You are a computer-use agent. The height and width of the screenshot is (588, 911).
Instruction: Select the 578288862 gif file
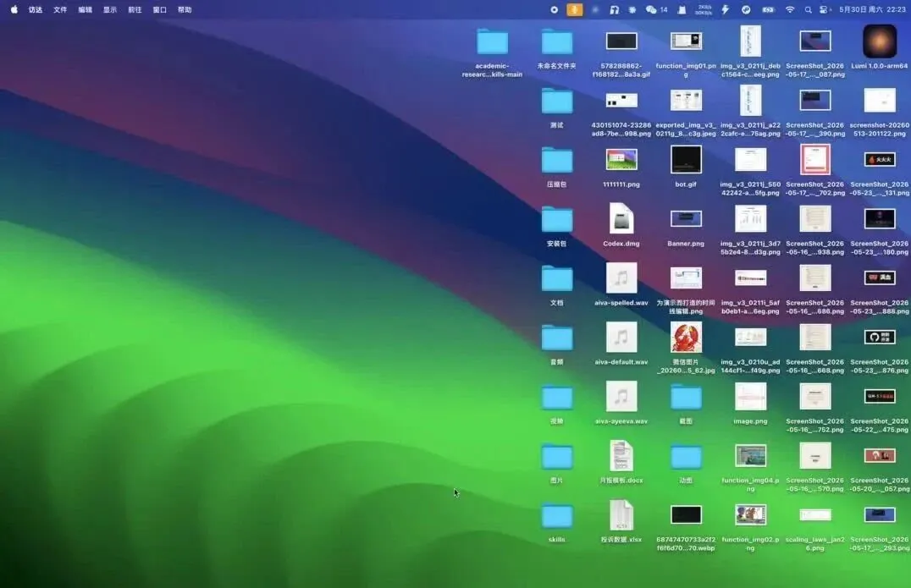pyautogui.click(x=621, y=41)
